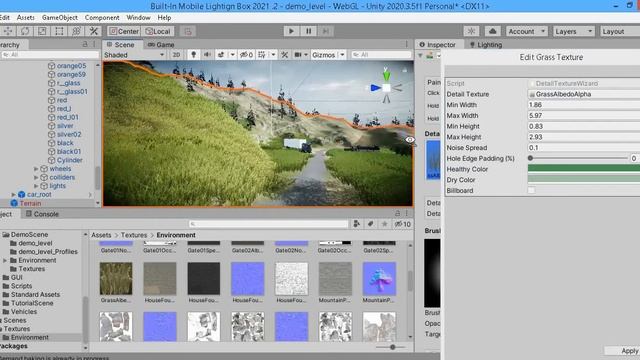
Task: Select the Rotate tool
Action: click(25, 31)
